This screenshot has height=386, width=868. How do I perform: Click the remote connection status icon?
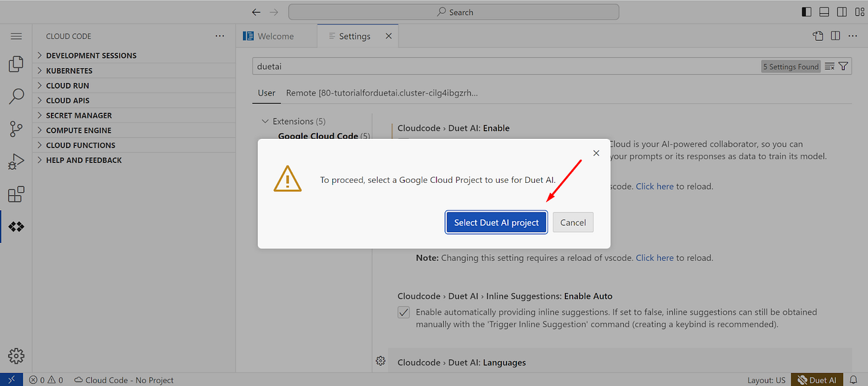pyautogui.click(x=12, y=380)
